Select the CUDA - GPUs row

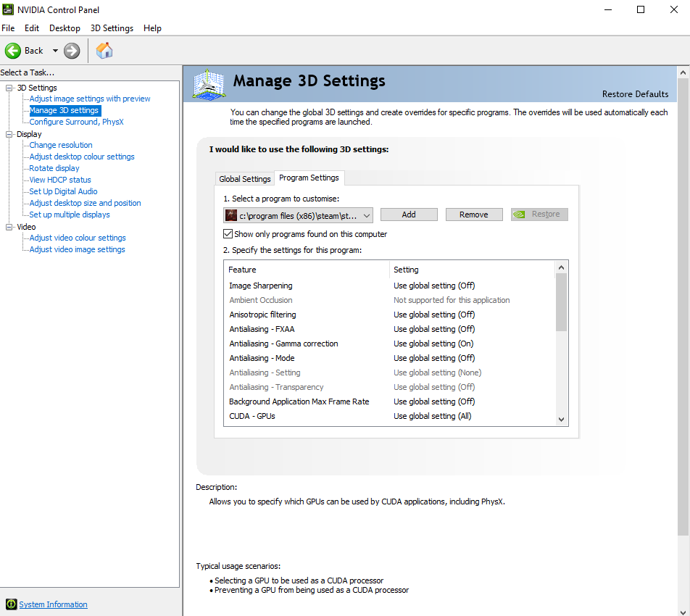(389, 416)
